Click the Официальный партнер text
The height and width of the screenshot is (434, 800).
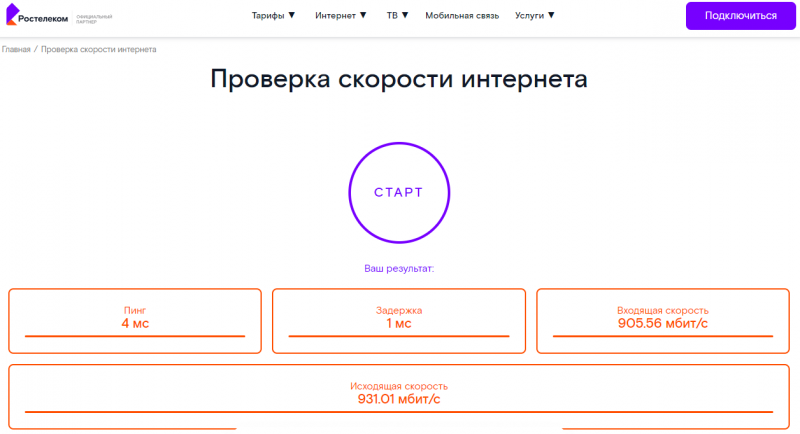94,19
